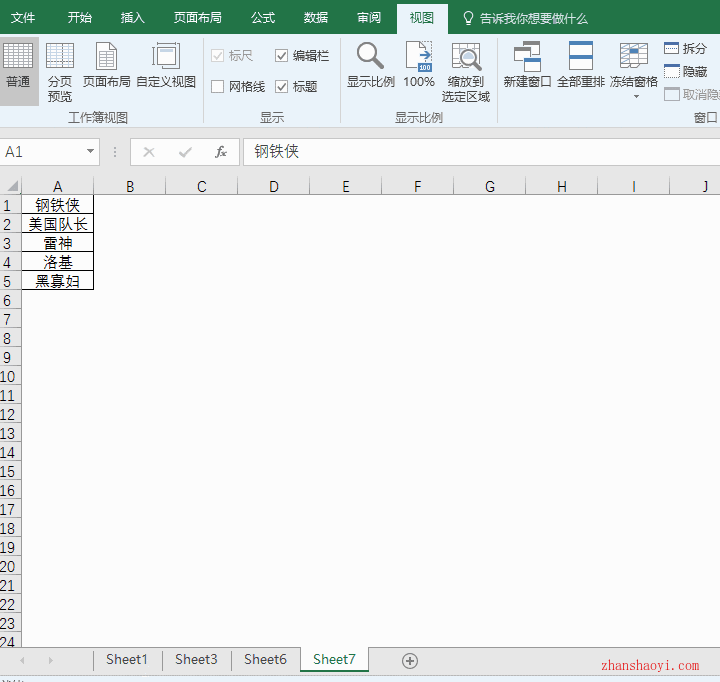Split the window (拆分)

[685, 48]
